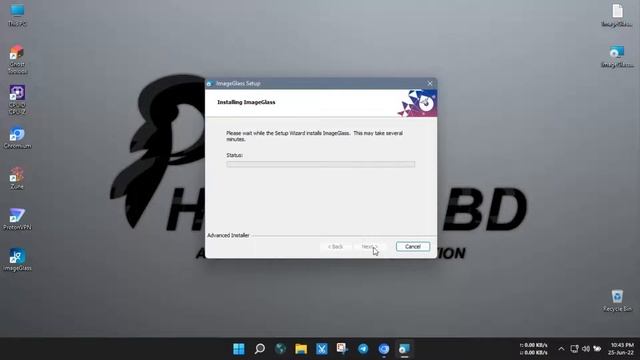Image resolution: width=640 pixels, height=360 pixels.
Task: Open the screen recorder icon beside Telegram
Action: pyautogui.click(x=342, y=349)
